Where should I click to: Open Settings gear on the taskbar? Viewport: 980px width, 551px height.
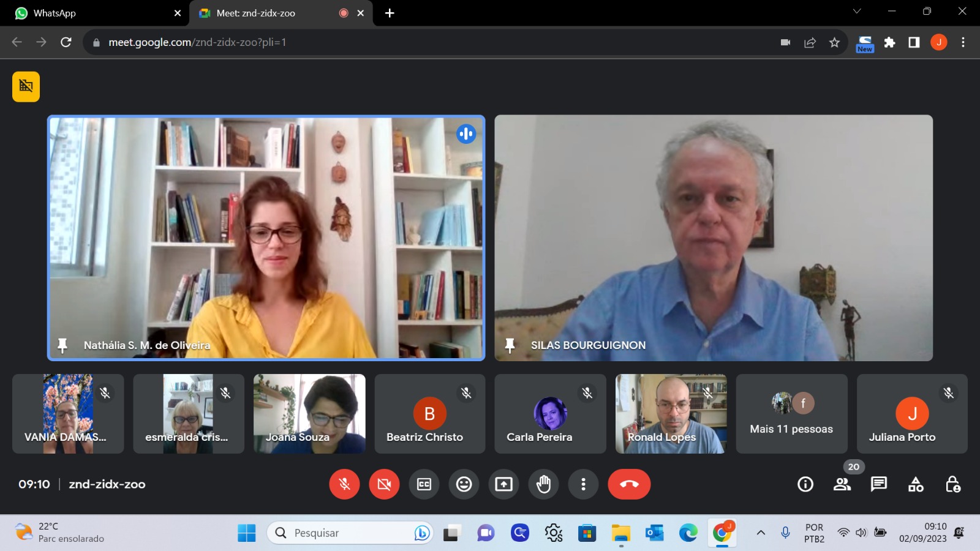coord(553,533)
